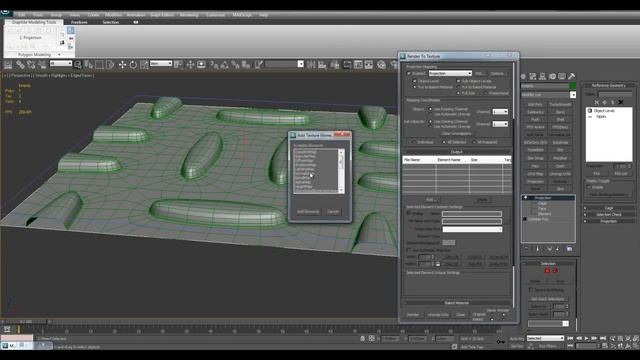The height and width of the screenshot is (360, 640).
Task: Select the Proportional radio button
Action: click(485, 93)
